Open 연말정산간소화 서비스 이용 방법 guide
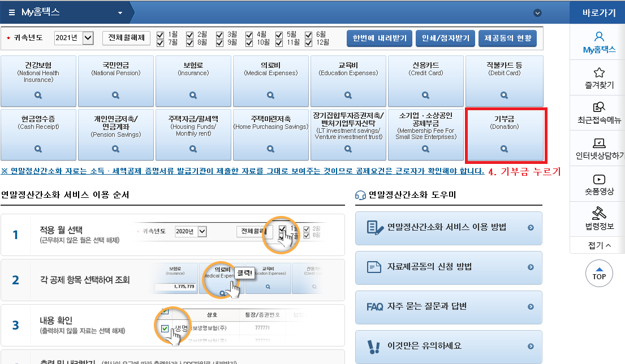This screenshot has width=625, height=364. coord(449,228)
